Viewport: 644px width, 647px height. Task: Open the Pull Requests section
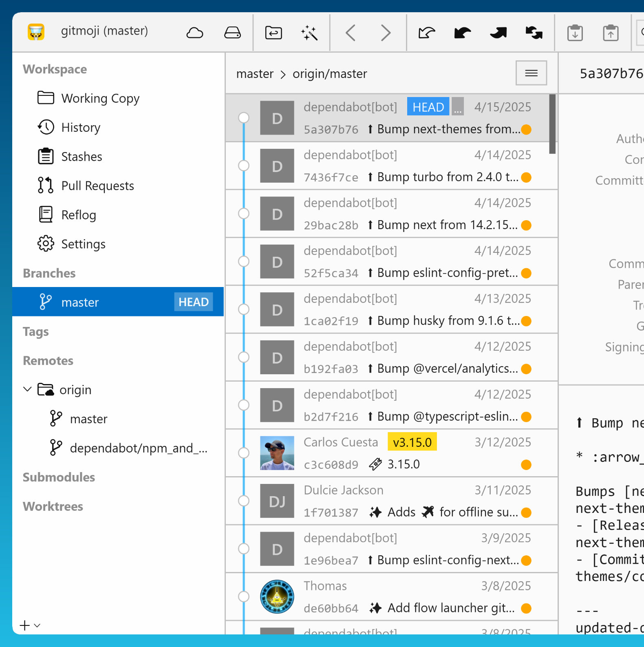tap(97, 185)
